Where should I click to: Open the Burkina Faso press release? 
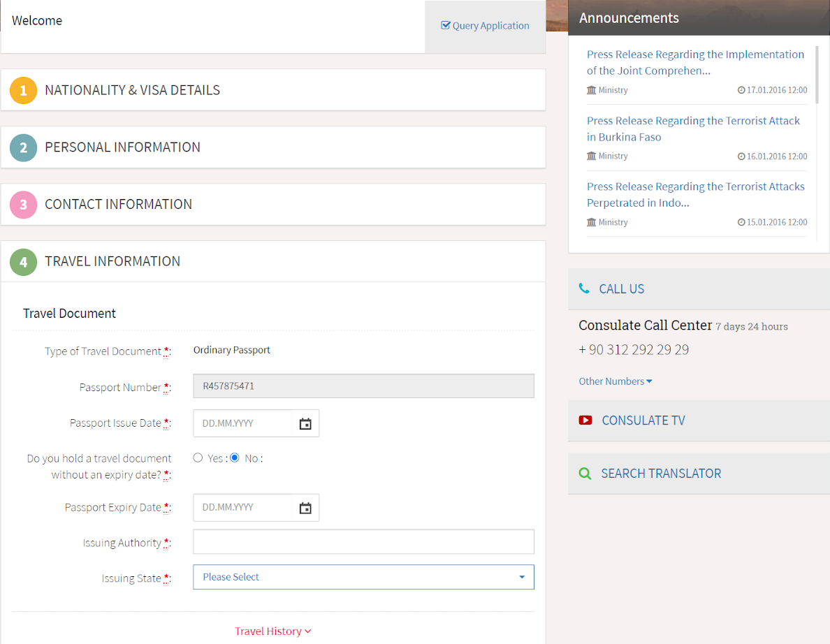click(x=693, y=129)
